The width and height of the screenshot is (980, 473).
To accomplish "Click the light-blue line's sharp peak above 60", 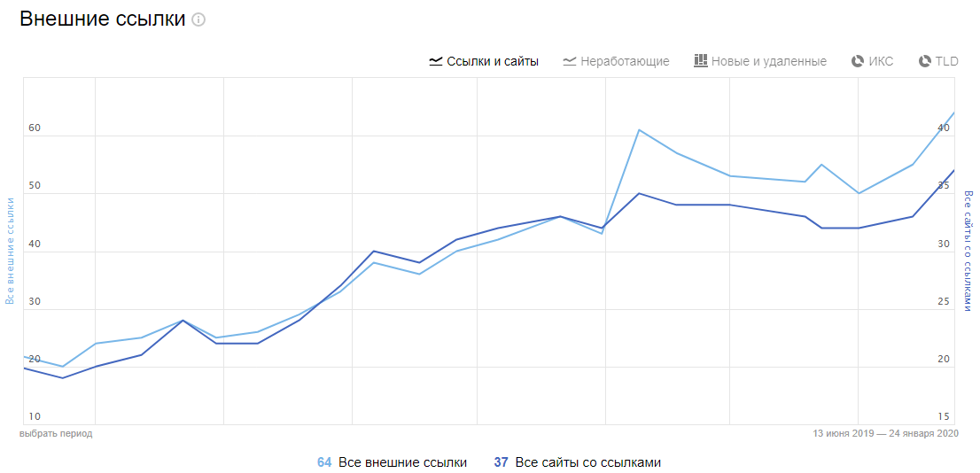I will 639,130.
